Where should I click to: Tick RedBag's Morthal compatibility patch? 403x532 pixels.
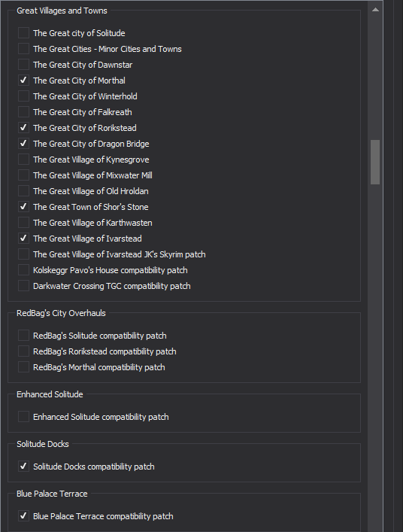pyautogui.click(x=23, y=367)
